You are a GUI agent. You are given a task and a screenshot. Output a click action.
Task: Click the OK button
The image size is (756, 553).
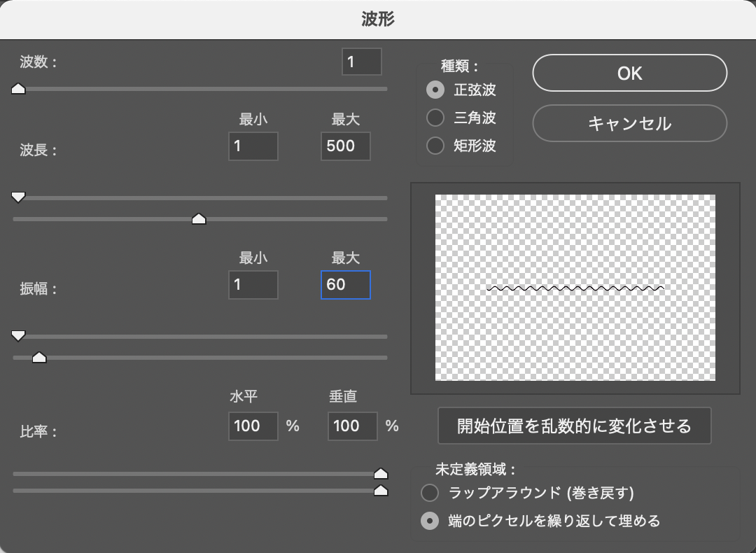pos(629,73)
